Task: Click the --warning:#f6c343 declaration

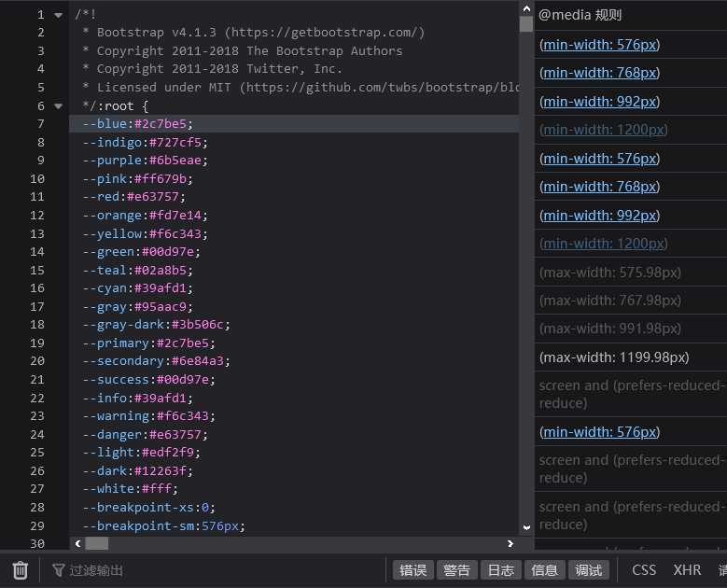Action: point(148,416)
